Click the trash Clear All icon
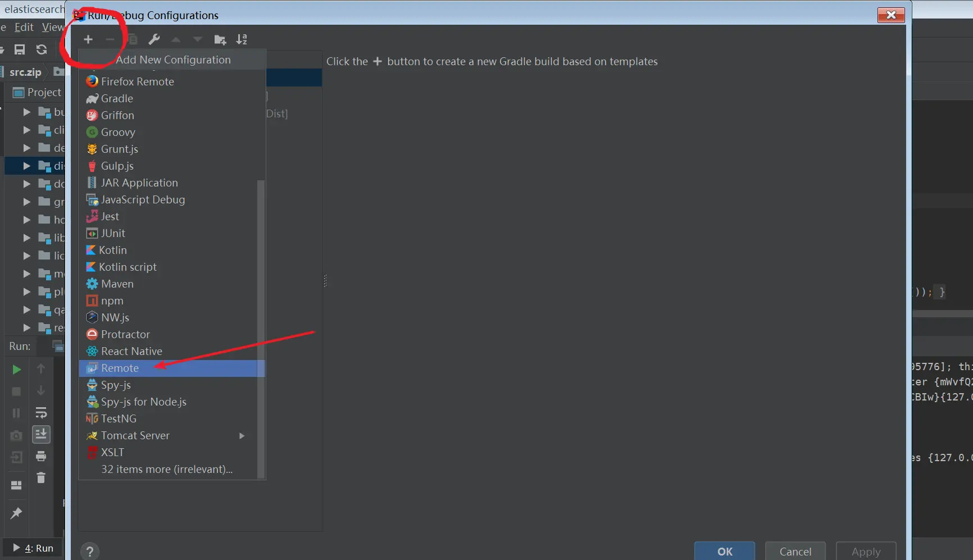 [41, 477]
